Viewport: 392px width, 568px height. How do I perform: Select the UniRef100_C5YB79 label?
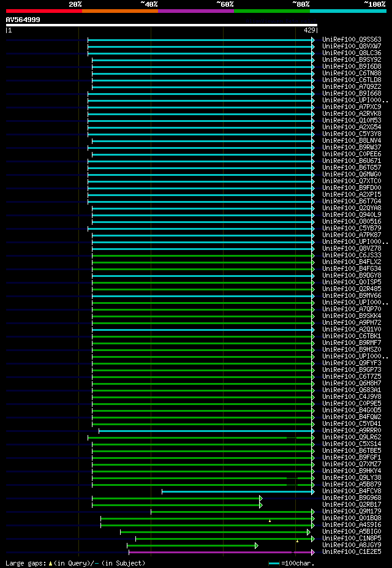pyautogui.click(x=352, y=228)
